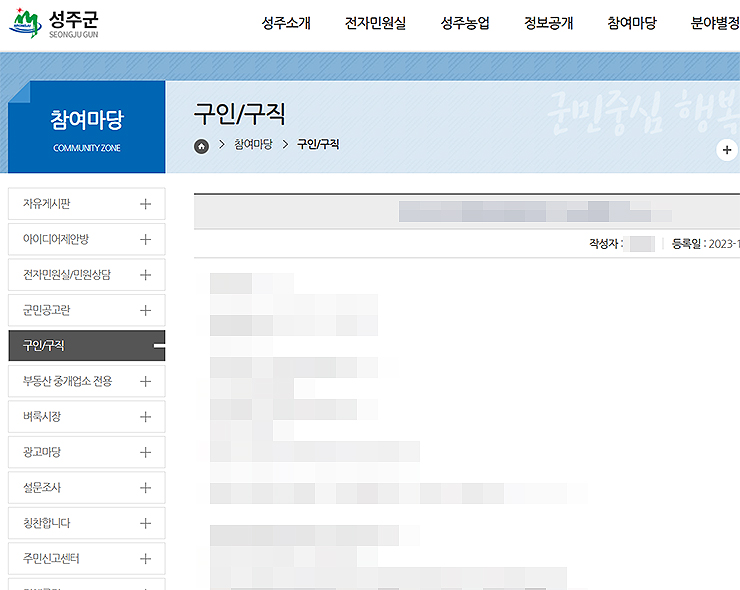Viewport: 740px width, 590px height.
Task: Click the 참여마당 COMMUNITY ZONE header
Action: click(x=87, y=127)
